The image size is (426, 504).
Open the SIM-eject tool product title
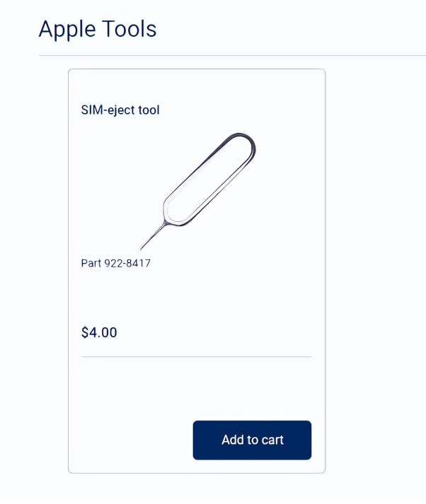[x=120, y=110]
